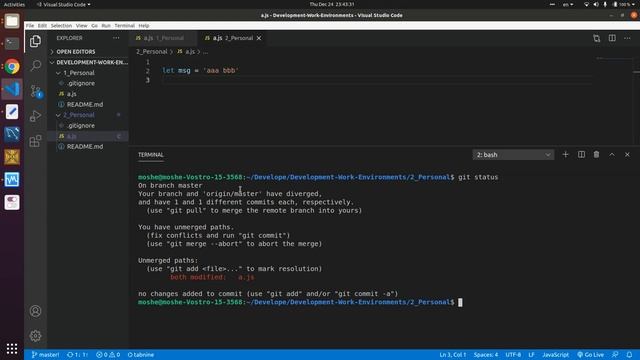
Task: Open the Accounts menu icon
Action: click(36, 311)
